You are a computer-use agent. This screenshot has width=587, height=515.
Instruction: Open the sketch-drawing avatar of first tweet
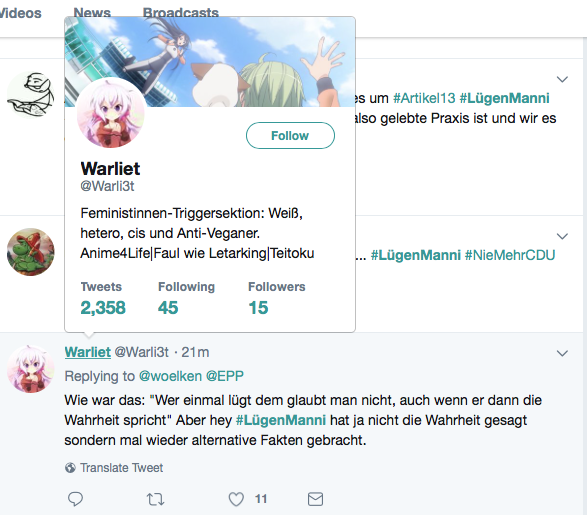31,95
